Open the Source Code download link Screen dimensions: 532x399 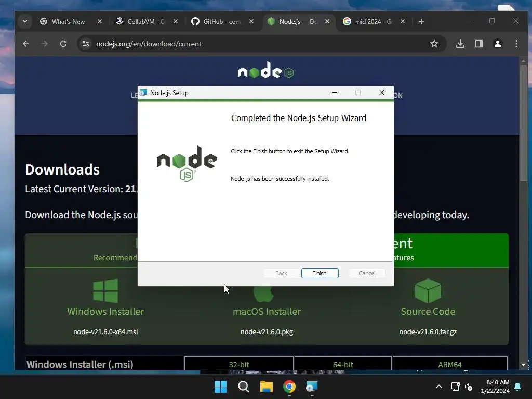(x=428, y=312)
